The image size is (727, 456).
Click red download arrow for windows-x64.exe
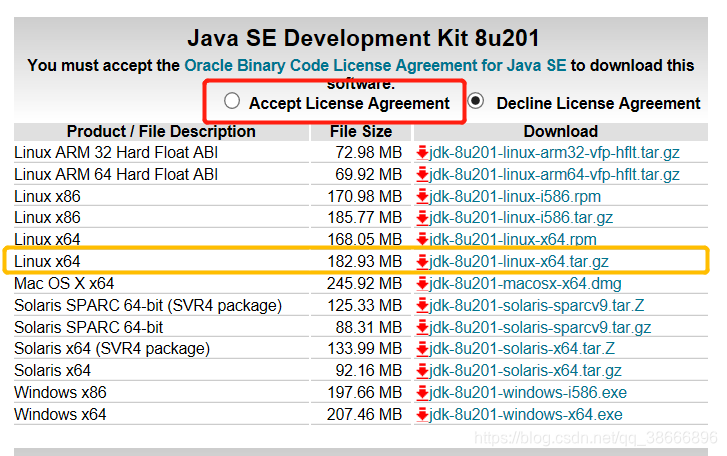click(x=422, y=415)
